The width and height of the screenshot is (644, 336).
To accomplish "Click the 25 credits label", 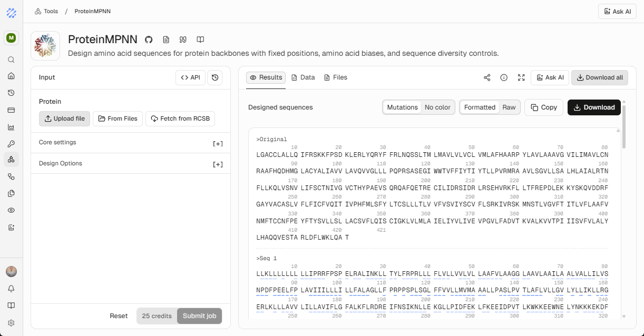I will click(x=157, y=316).
